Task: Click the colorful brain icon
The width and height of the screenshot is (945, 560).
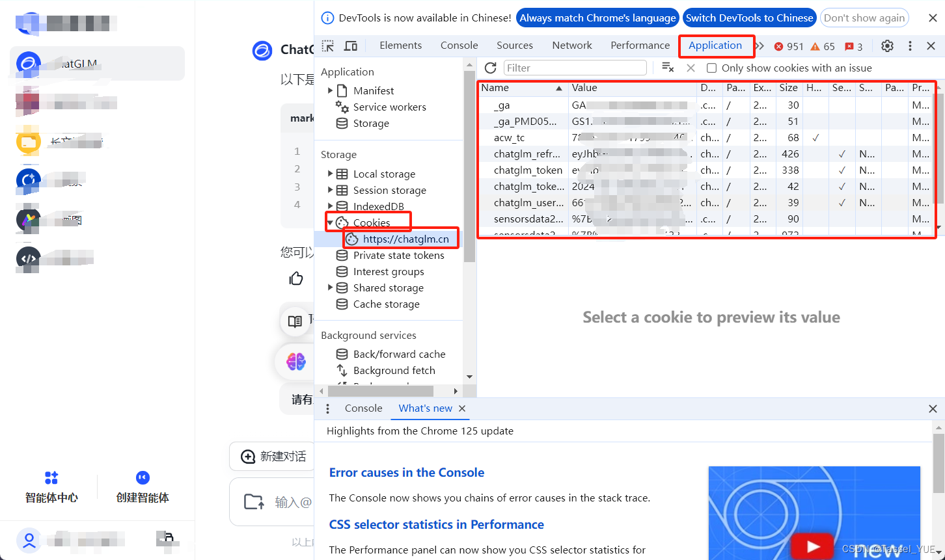Action: [296, 362]
